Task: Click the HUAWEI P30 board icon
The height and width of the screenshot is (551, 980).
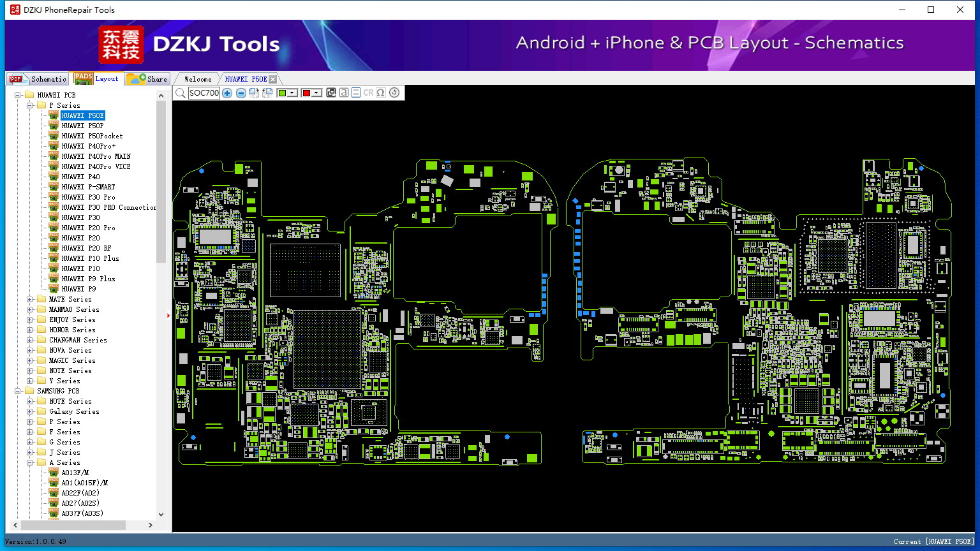Action: (54, 217)
